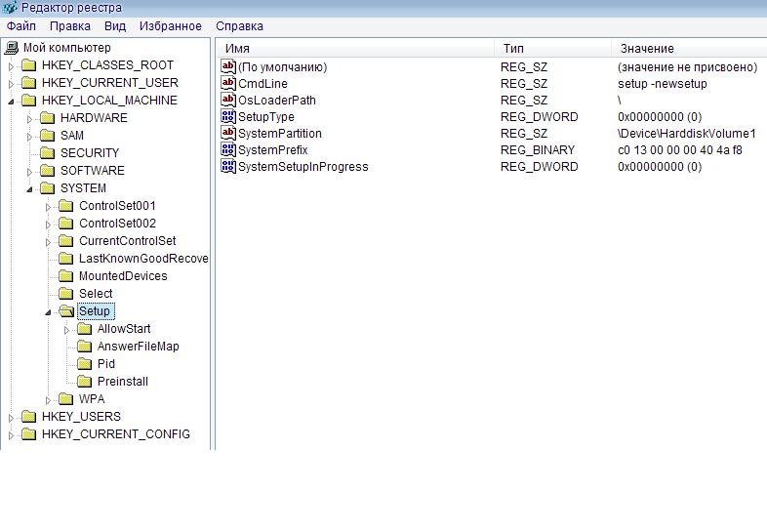767x532 pixels.
Task: Expand the ControlSet001 key
Action: pyautogui.click(x=49, y=207)
